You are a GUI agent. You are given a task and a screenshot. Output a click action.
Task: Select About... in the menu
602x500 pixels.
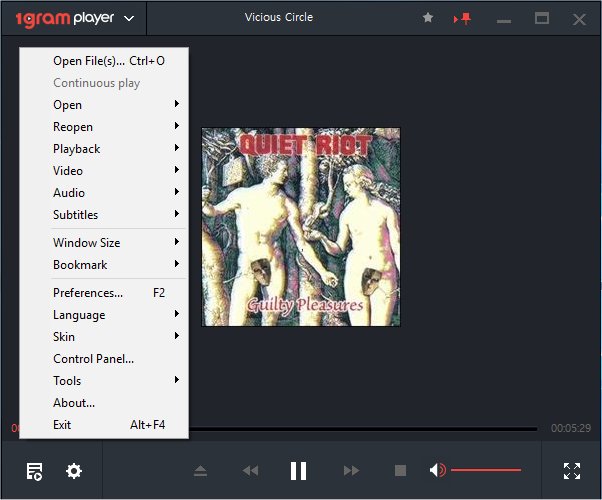[x=104, y=402]
